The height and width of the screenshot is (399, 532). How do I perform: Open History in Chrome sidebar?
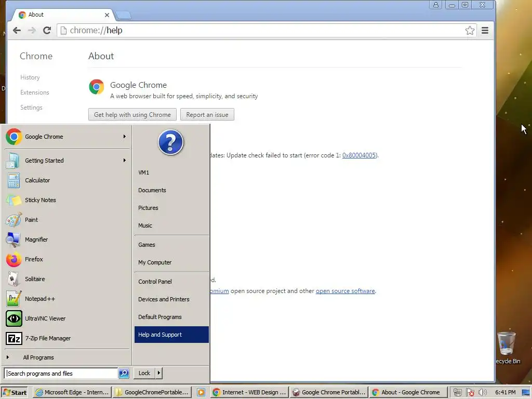pyautogui.click(x=30, y=77)
